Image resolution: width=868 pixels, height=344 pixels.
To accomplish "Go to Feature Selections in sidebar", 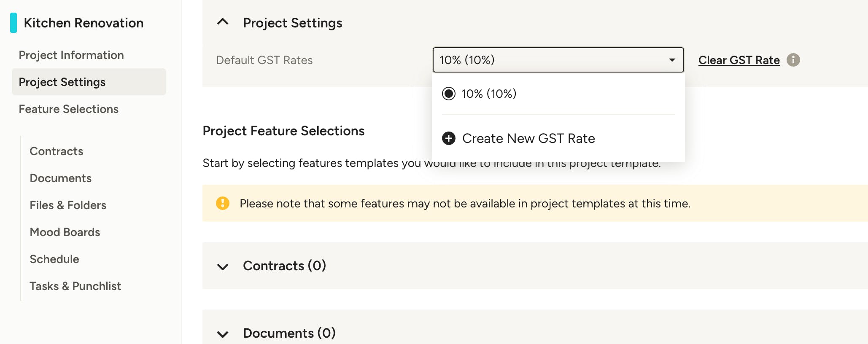I will click(69, 109).
